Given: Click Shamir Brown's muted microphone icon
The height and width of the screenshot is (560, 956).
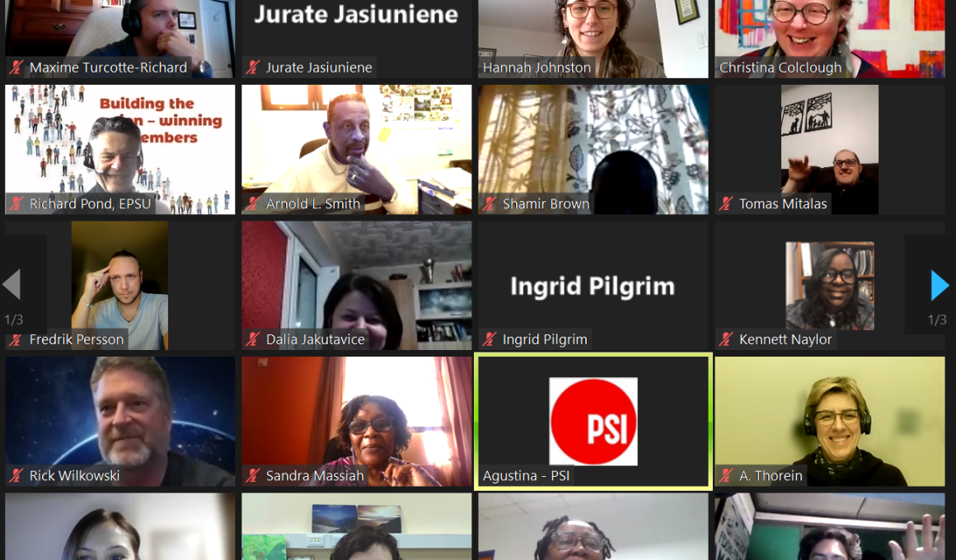Looking at the screenshot, I should pyautogui.click(x=490, y=203).
